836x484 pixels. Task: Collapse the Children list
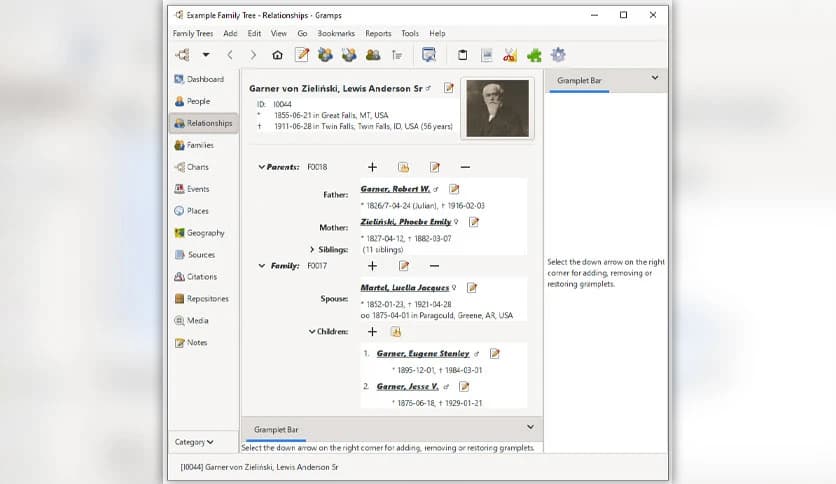click(x=312, y=332)
